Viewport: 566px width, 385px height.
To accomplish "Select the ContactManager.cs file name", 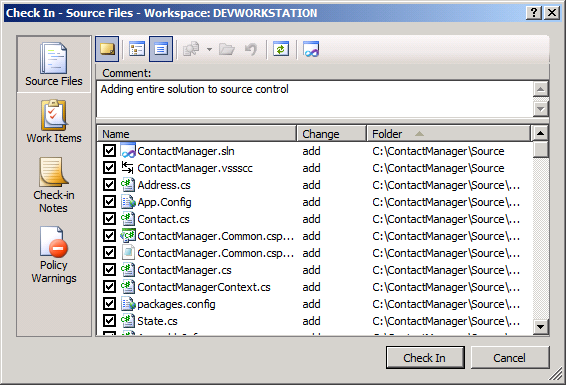I will pyautogui.click(x=184, y=270).
